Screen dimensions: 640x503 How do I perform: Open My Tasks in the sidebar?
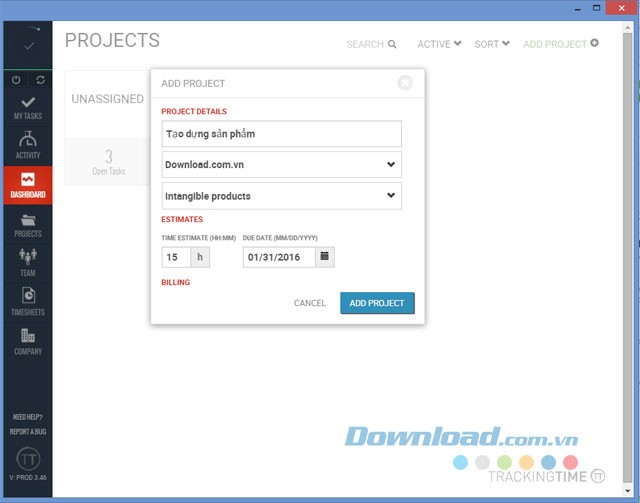[27, 107]
